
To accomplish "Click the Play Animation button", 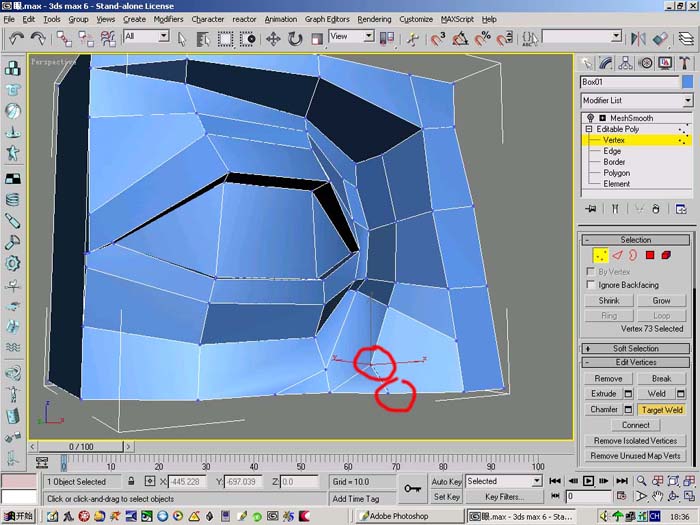I will pos(588,481).
